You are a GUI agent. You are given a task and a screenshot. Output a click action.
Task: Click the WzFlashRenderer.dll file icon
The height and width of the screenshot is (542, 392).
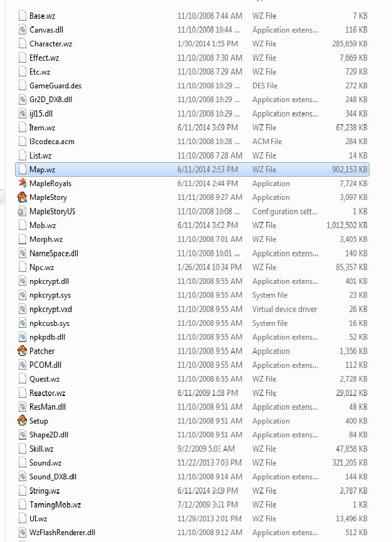coord(22,533)
